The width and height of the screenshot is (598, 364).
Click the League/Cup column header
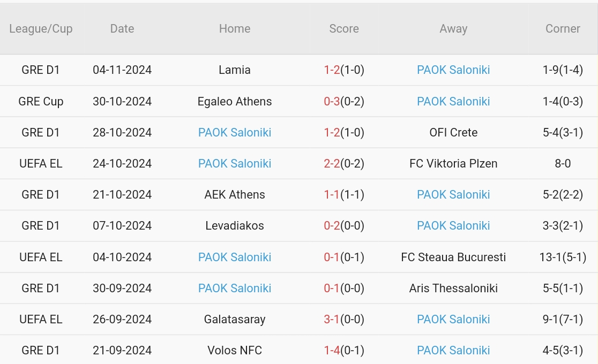point(41,29)
